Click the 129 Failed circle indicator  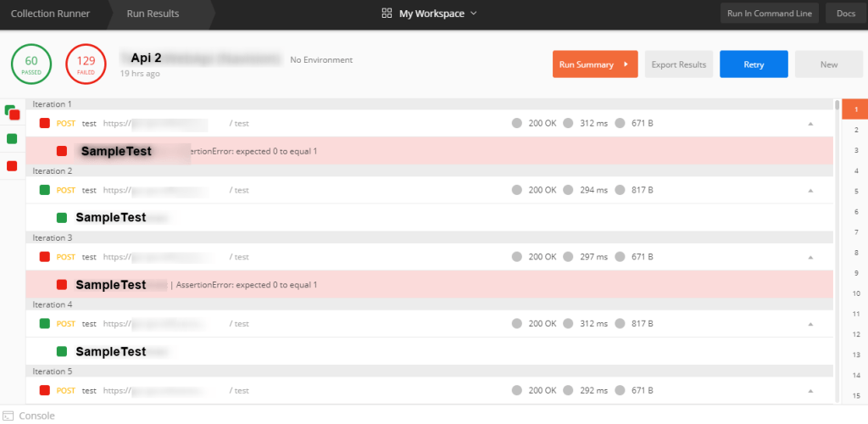(x=86, y=64)
